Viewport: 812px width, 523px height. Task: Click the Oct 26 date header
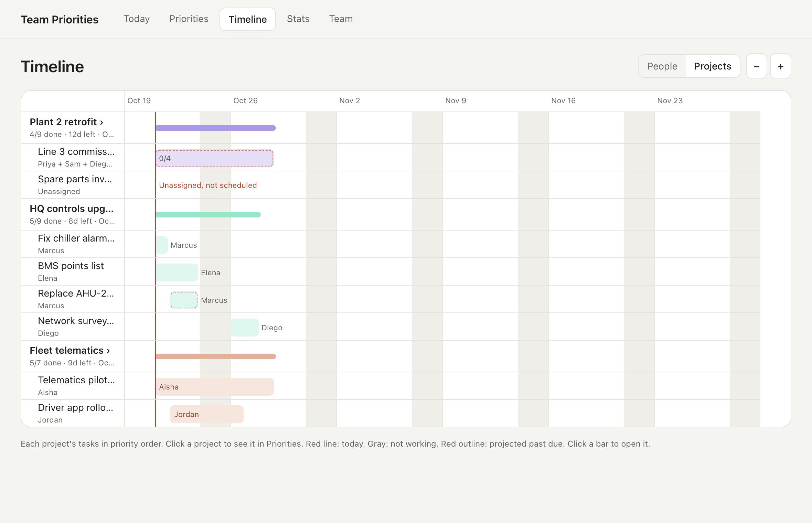coord(245,101)
